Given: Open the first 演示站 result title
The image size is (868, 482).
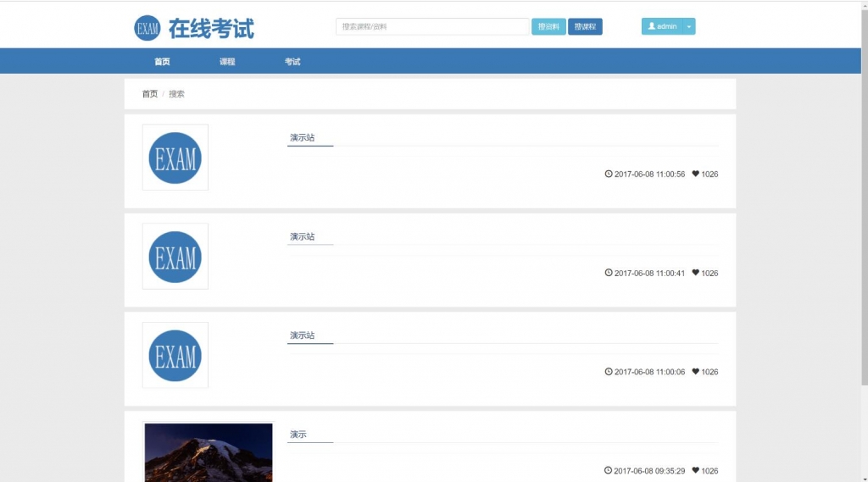Looking at the screenshot, I should [302, 137].
